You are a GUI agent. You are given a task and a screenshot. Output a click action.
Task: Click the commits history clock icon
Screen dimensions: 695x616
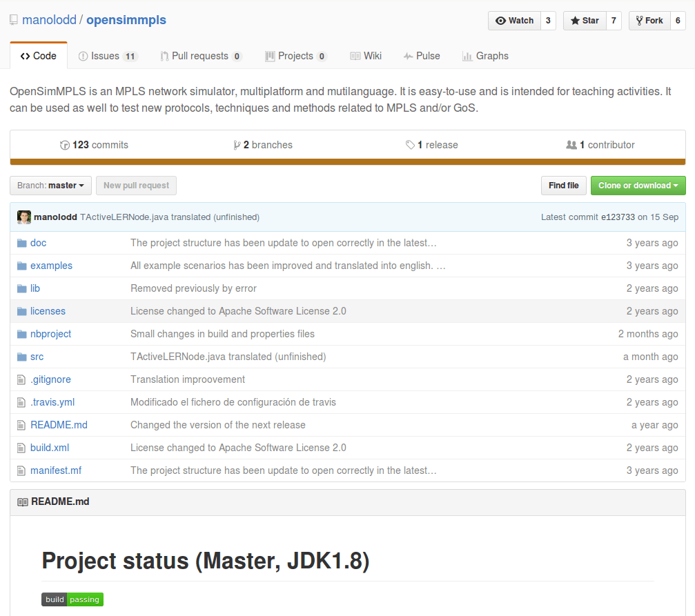click(x=65, y=145)
